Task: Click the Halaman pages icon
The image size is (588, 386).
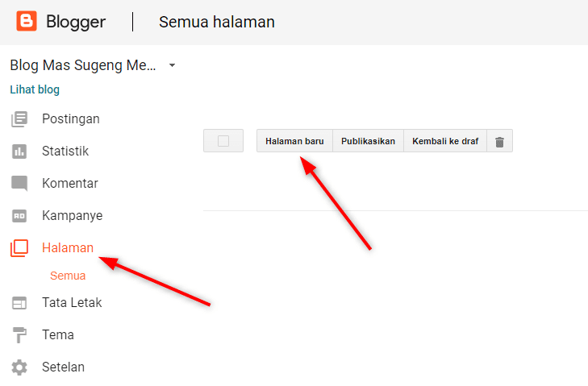Action: point(19,248)
